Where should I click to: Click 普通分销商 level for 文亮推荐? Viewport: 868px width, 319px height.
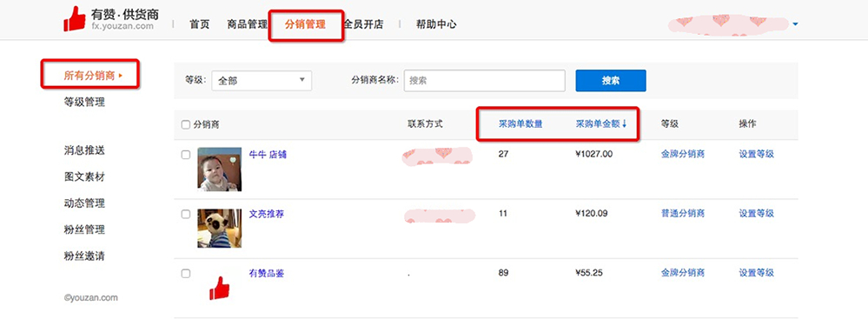[x=683, y=213]
